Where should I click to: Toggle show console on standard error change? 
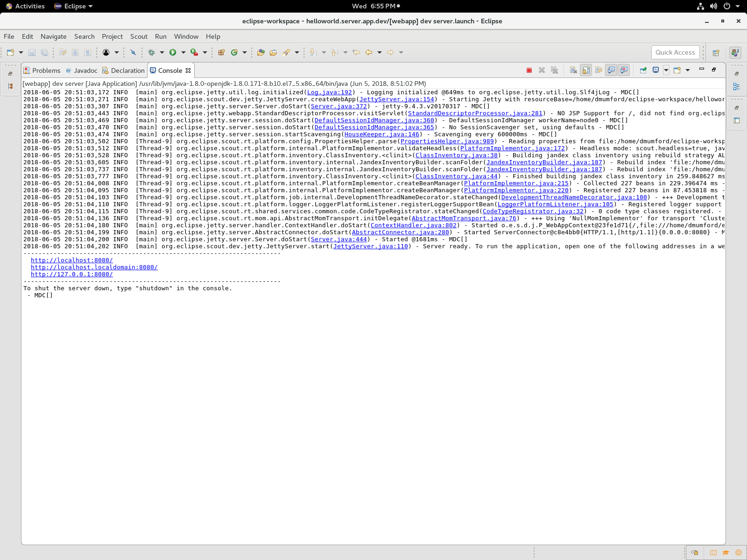pyautogui.click(x=624, y=70)
